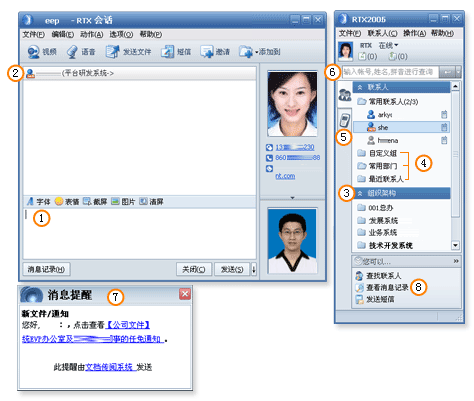The width and height of the screenshot is (474, 401).
Task: Expand the 自定义组 folder
Action: coord(377,153)
